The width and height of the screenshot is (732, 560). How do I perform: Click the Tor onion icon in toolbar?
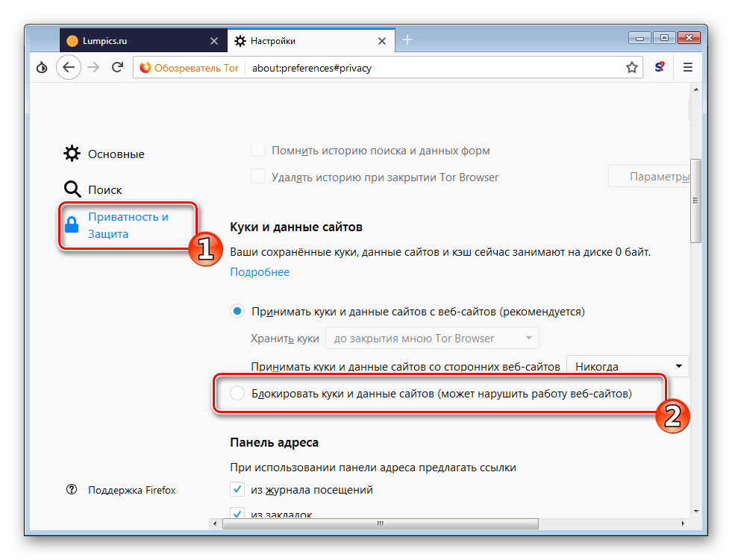[43, 68]
